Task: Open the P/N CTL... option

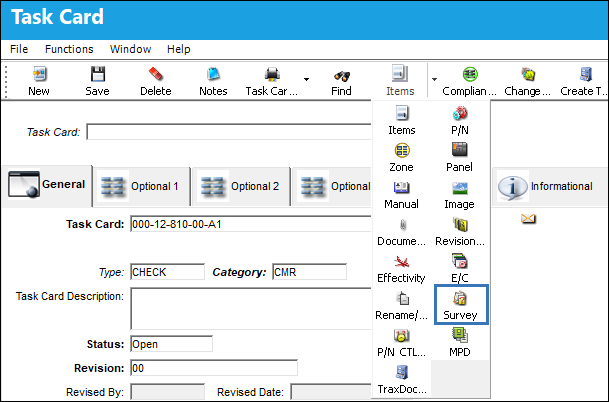Action: (x=402, y=343)
